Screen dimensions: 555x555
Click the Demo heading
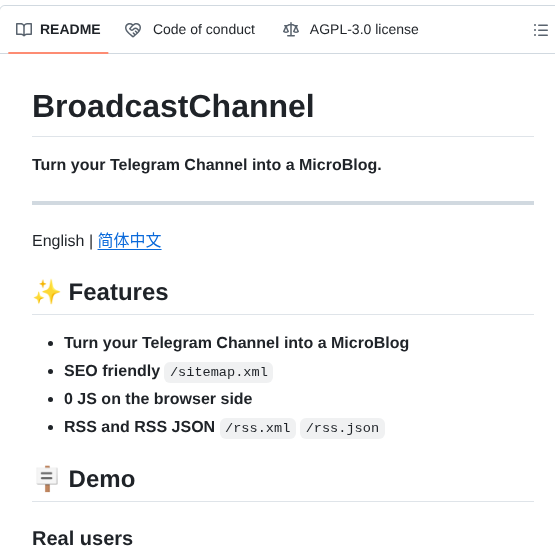[102, 479]
